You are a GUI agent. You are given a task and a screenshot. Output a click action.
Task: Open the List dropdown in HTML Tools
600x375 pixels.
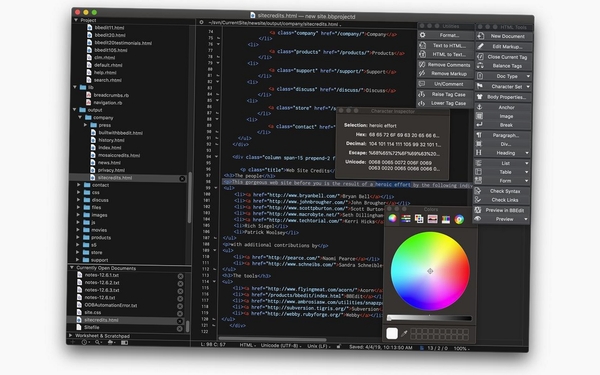[x=527, y=163]
